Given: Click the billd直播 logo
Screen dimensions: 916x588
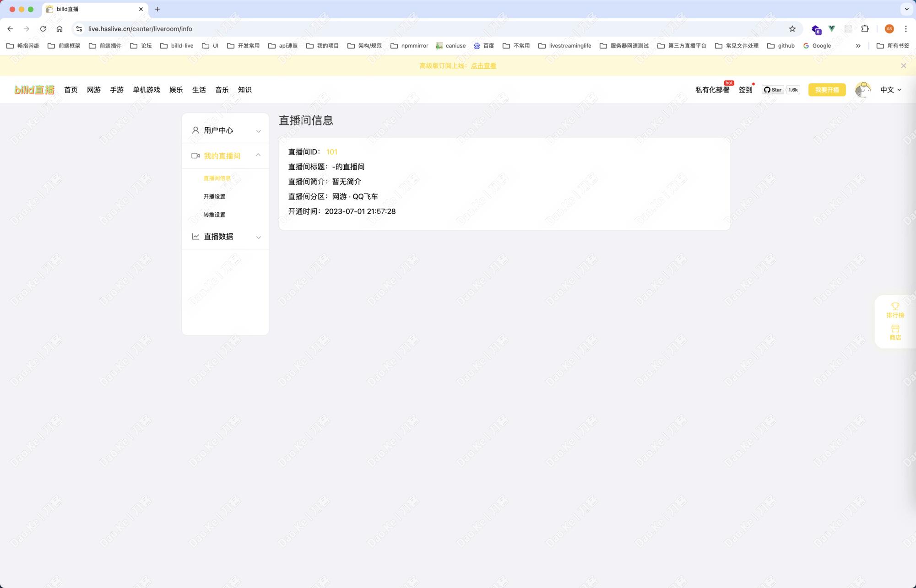Looking at the screenshot, I should point(34,90).
